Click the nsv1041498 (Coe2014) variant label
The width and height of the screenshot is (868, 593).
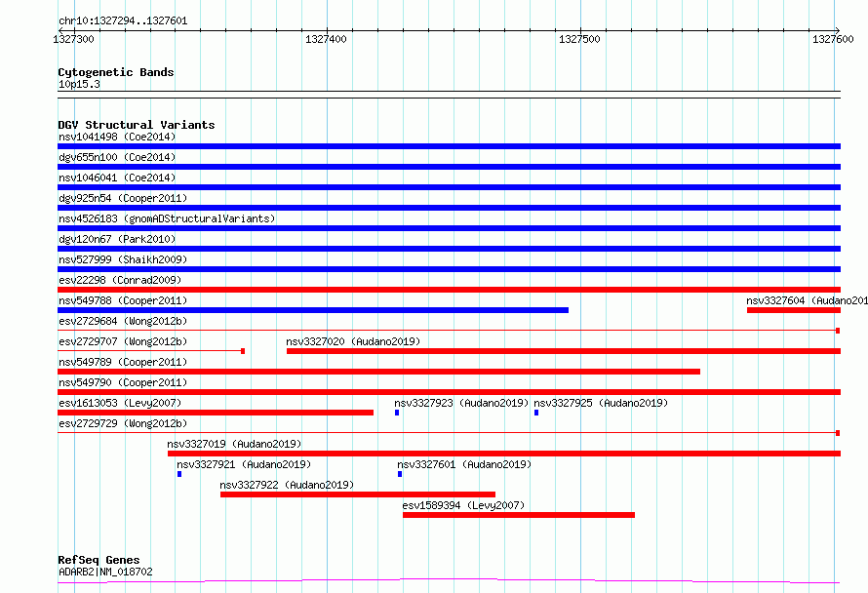click(117, 137)
